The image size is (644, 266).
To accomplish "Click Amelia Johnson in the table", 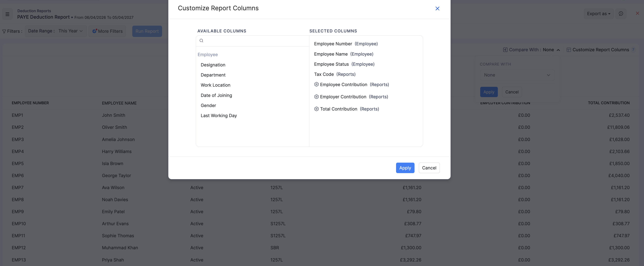I will (x=118, y=139).
